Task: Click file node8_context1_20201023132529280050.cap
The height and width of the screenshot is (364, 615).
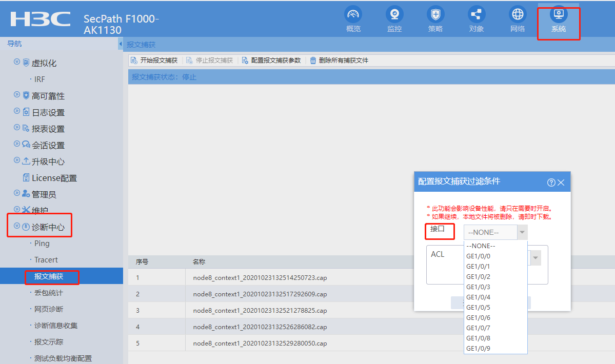Action: point(260,343)
